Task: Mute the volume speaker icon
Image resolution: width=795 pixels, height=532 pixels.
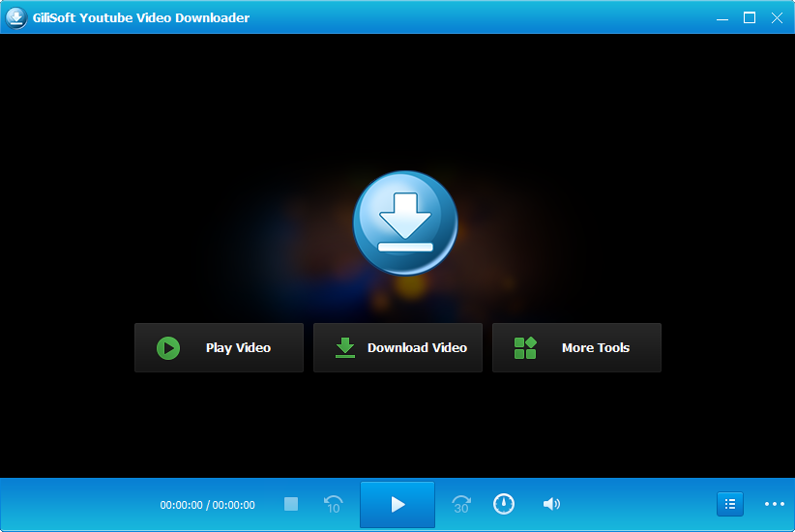Action: [x=551, y=504]
